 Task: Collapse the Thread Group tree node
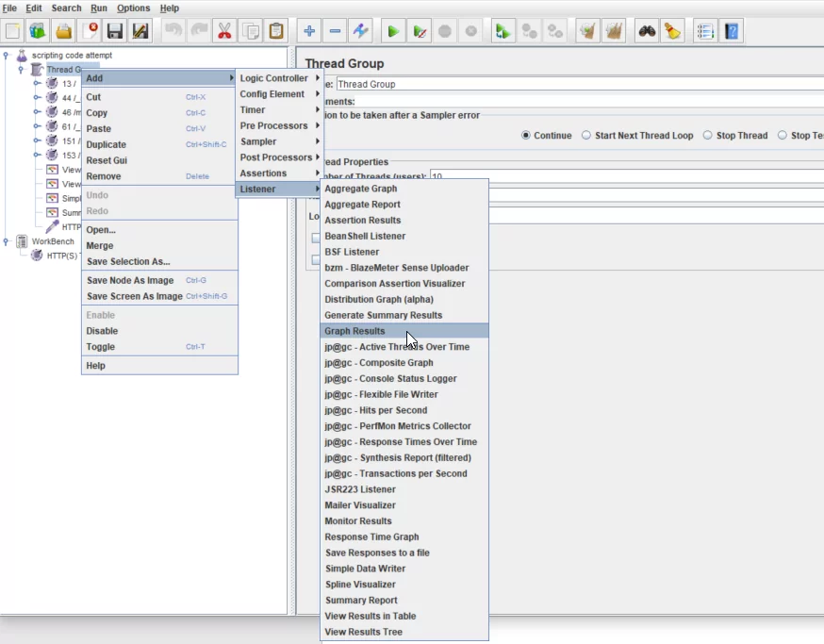point(21,70)
